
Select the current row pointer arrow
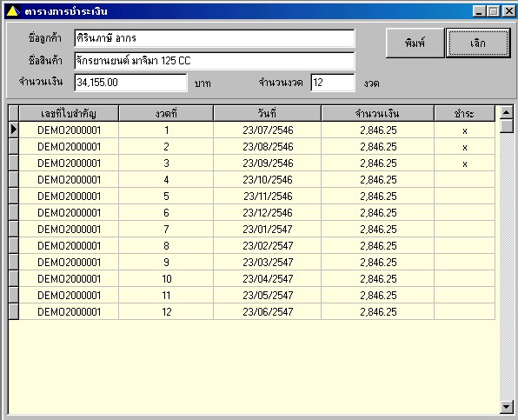[14, 130]
